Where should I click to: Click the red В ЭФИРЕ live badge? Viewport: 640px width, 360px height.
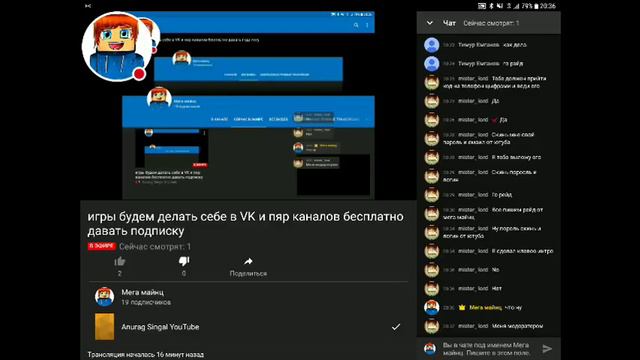(x=102, y=246)
